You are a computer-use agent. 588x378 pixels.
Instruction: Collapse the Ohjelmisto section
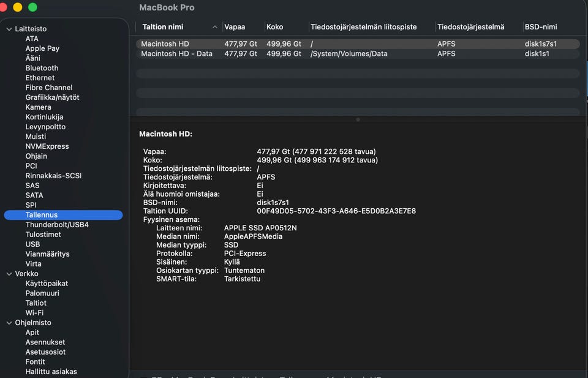[9, 322]
